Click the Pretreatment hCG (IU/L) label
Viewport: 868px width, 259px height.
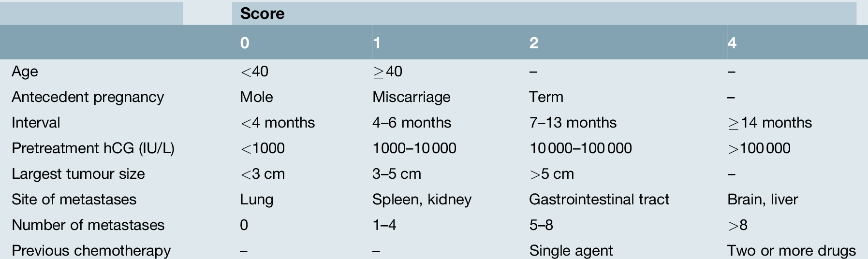pos(93,148)
